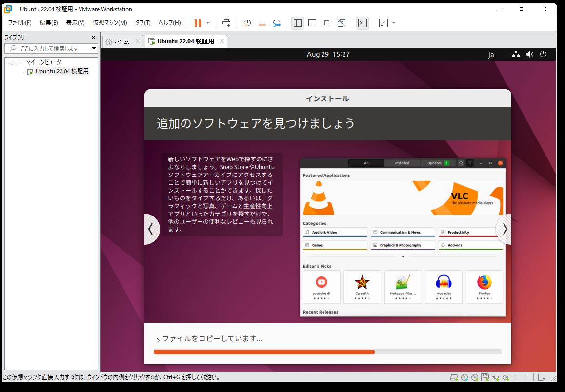
Task: Switch to Unity mode icon
Action: 342,23
